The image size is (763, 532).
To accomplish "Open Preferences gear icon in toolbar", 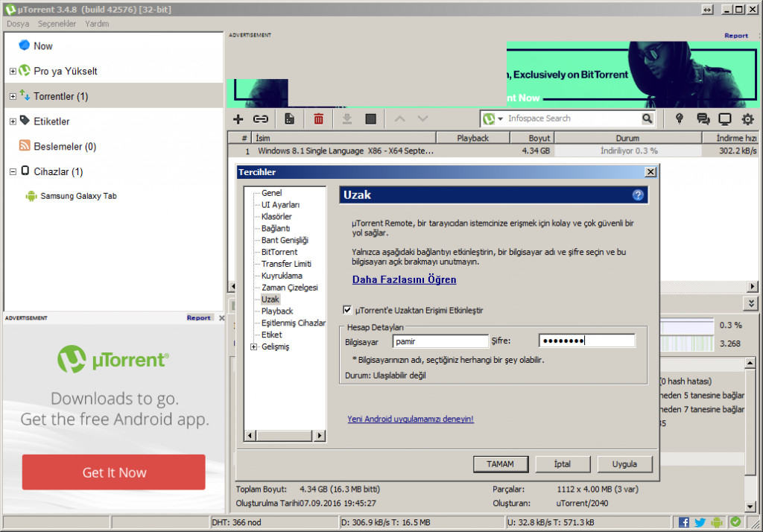I will tap(748, 118).
